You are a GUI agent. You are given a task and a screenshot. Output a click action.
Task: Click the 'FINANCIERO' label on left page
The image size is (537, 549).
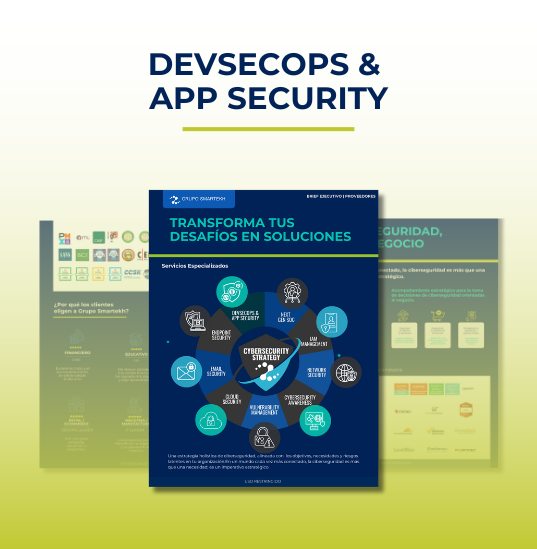(x=77, y=353)
